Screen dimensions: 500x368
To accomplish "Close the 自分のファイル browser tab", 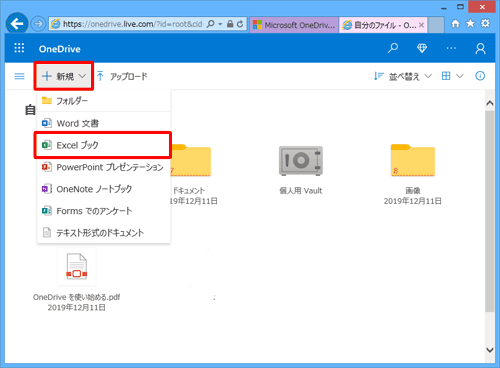I will click(x=421, y=25).
